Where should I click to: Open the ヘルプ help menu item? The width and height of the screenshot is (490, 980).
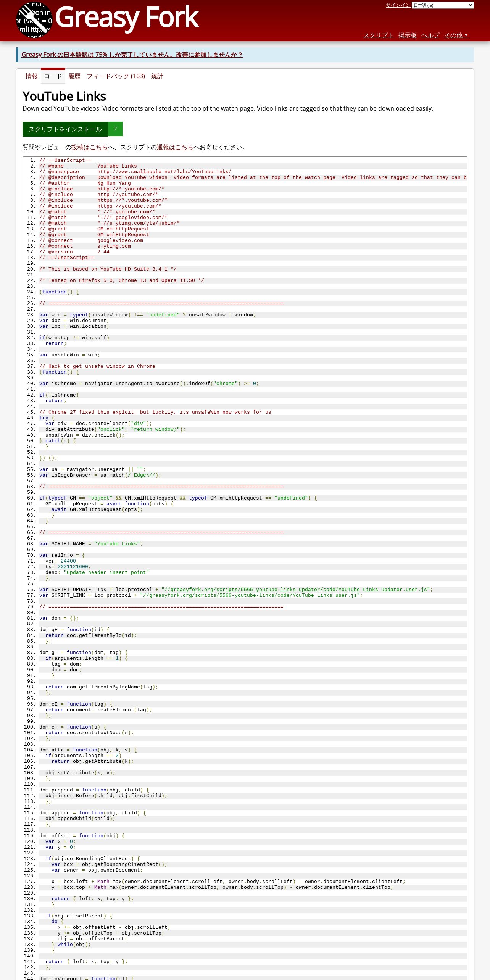(430, 35)
